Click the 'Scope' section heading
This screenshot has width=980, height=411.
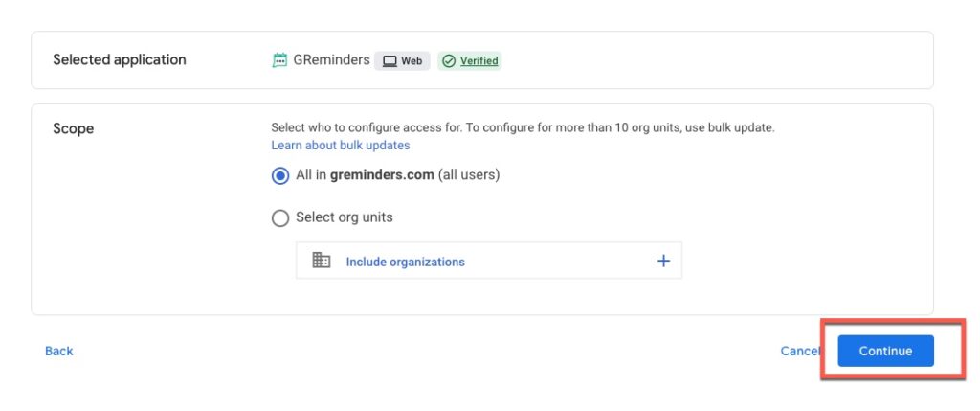click(x=73, y=128)
